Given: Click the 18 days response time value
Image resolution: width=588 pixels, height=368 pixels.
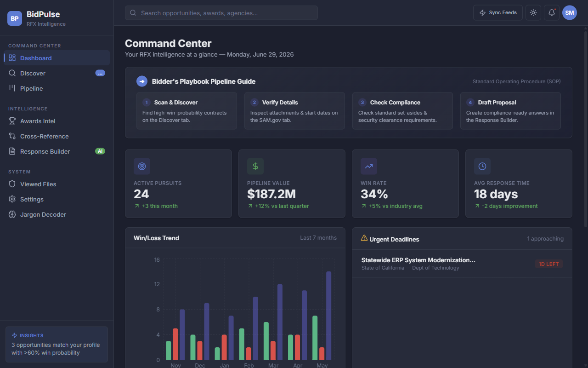Looking at the screenshot, I should 496,194.
